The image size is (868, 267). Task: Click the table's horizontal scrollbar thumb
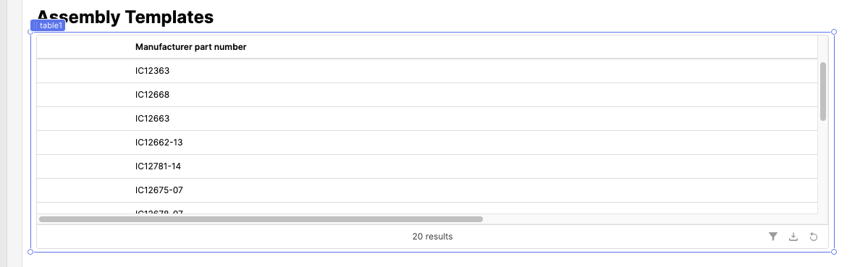pyautogui.click(x=261, y=219)
